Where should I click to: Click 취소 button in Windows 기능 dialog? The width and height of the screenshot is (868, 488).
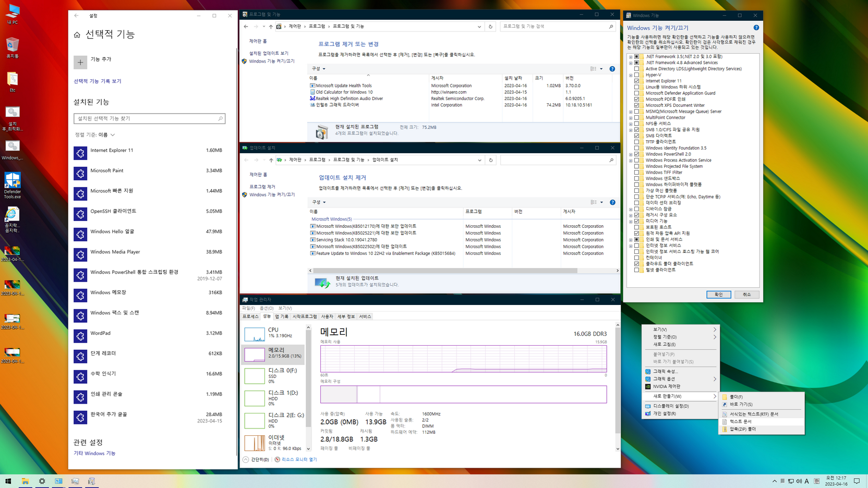pyautogui.click(x=746, y=295)
